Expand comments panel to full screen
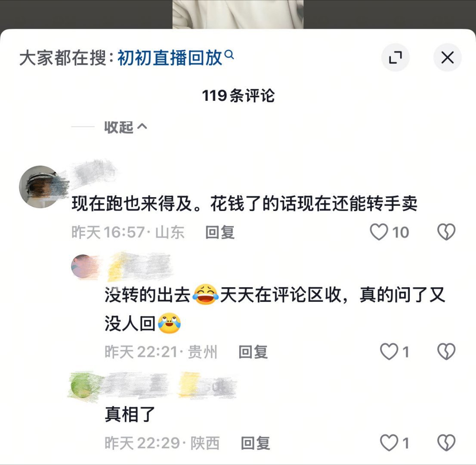Image resolution: width=476 pixels, height=465 pixels. pos(395,57)
